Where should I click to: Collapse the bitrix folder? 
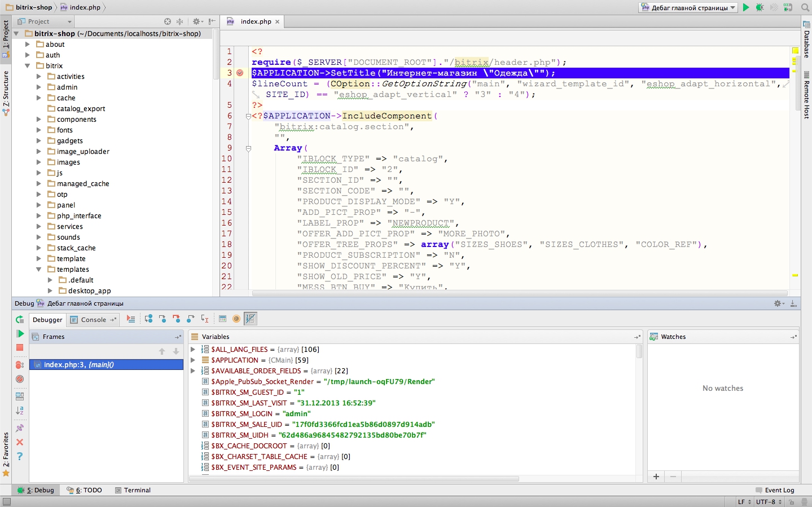tap(27, 65)
